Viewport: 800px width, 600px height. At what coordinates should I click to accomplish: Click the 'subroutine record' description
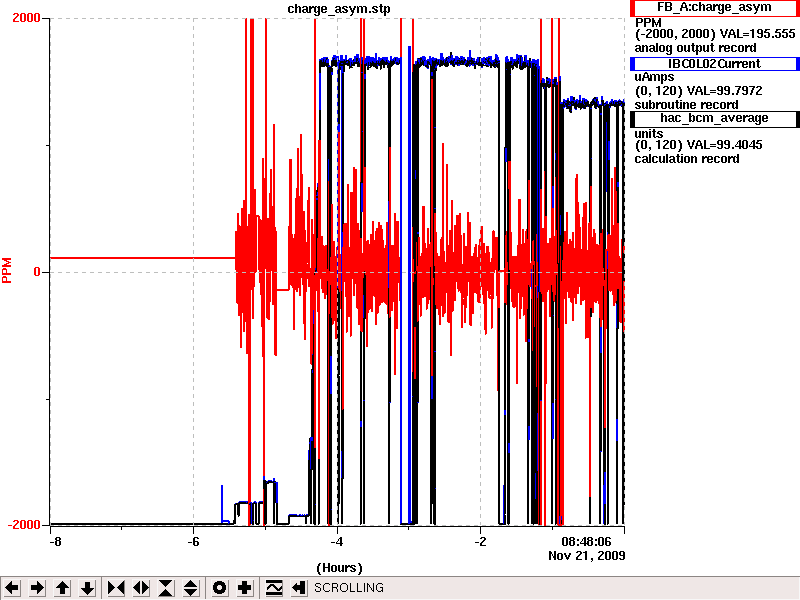686,105
